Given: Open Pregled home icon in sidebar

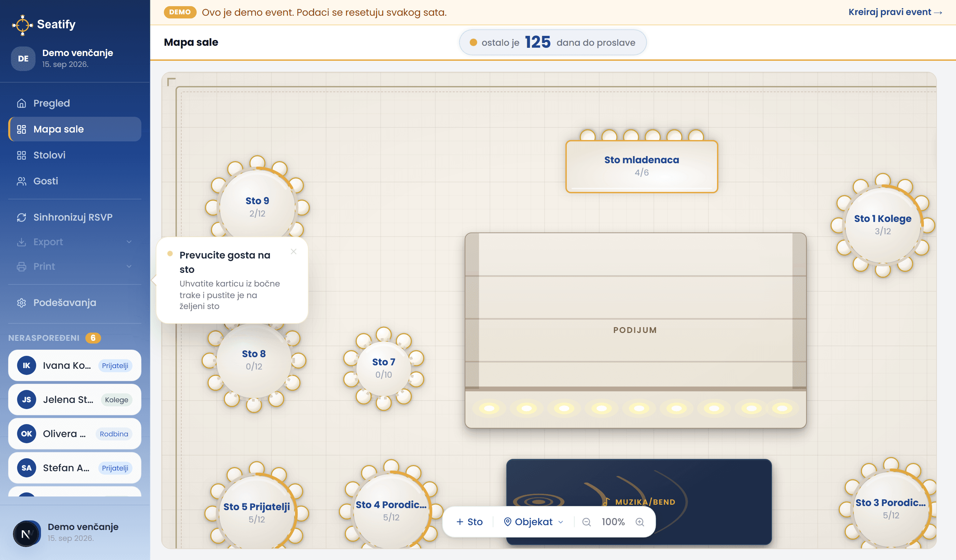Looking at the screenshot, I should tap(22, 103).
